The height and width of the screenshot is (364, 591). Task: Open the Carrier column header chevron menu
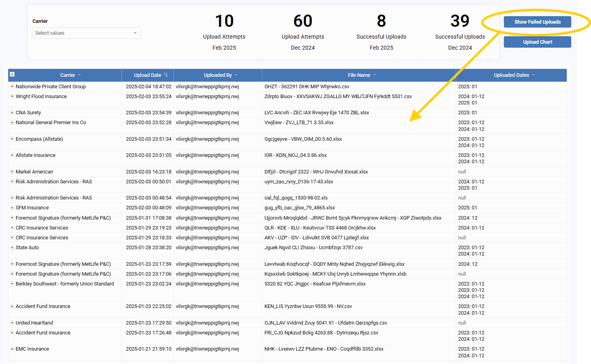click(x=79, y=75)
